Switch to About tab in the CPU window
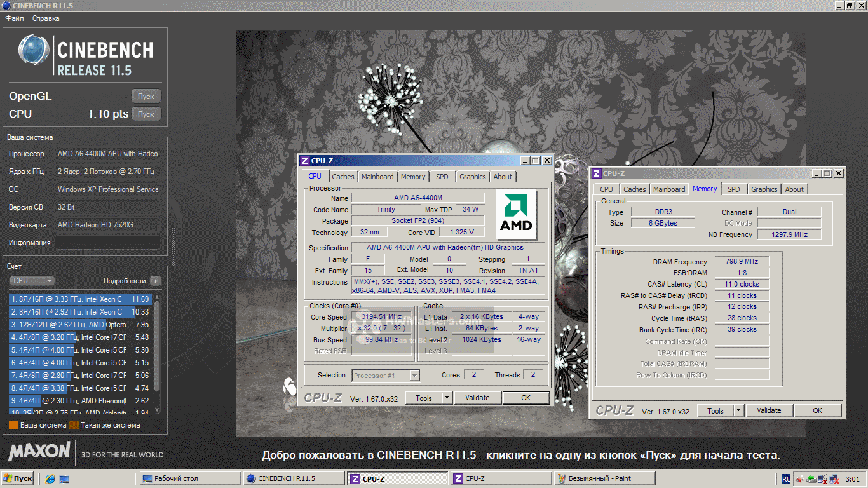 point(503,177)
